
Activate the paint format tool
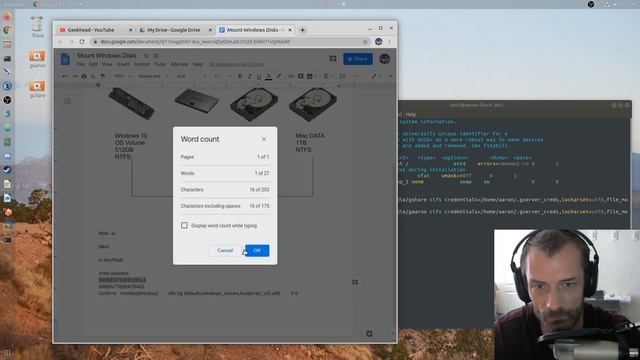pyautogui.click(x=103, y=76)
